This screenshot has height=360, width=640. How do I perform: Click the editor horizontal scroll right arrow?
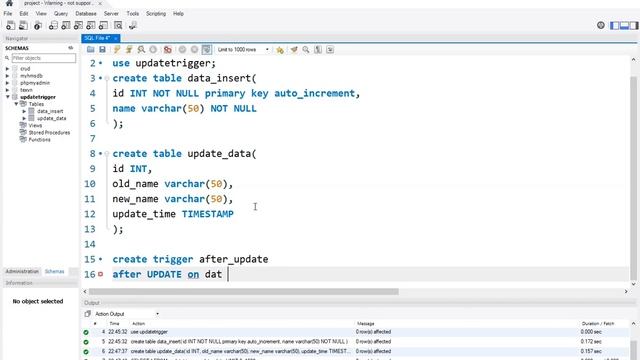click(626, 291)
